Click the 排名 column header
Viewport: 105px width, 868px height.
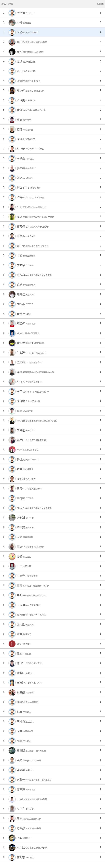(x=4, y=4)
